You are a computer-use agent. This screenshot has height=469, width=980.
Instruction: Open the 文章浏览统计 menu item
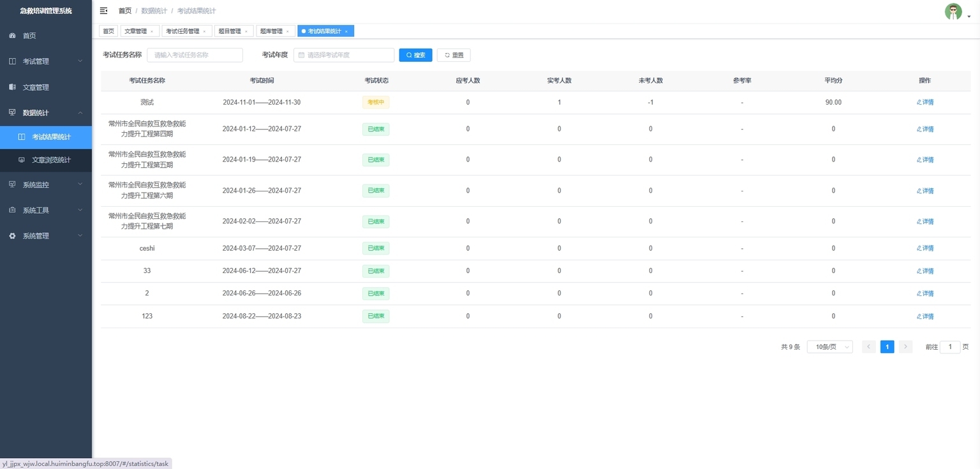tap(51, 160)
